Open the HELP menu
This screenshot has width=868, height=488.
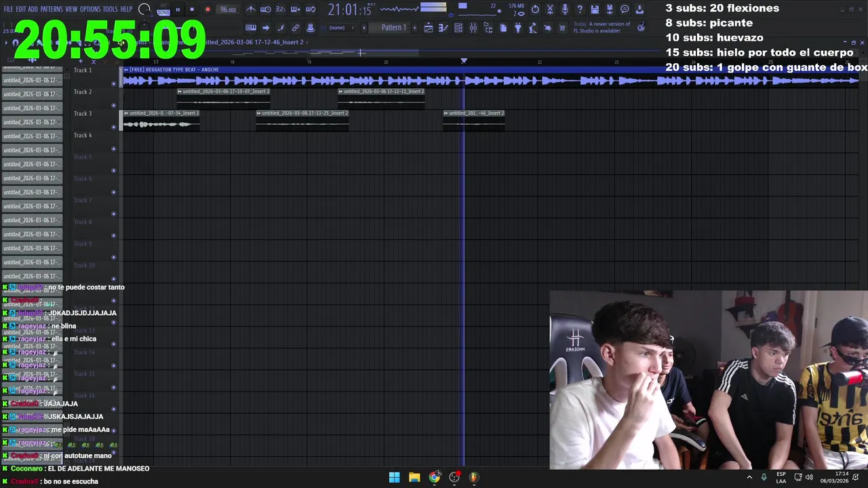point(127,9)
